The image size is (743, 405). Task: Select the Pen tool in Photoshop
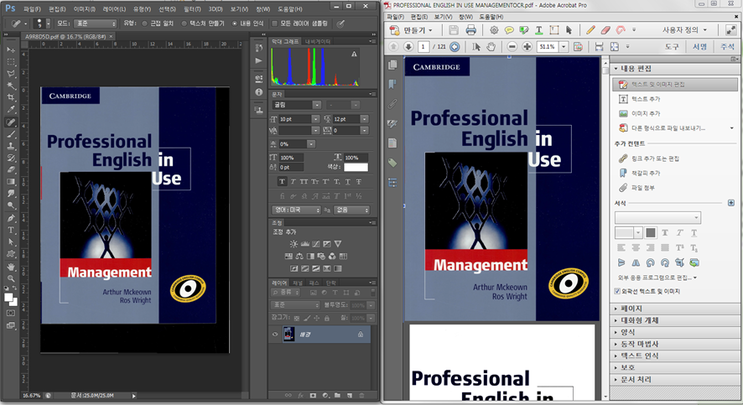10,218
